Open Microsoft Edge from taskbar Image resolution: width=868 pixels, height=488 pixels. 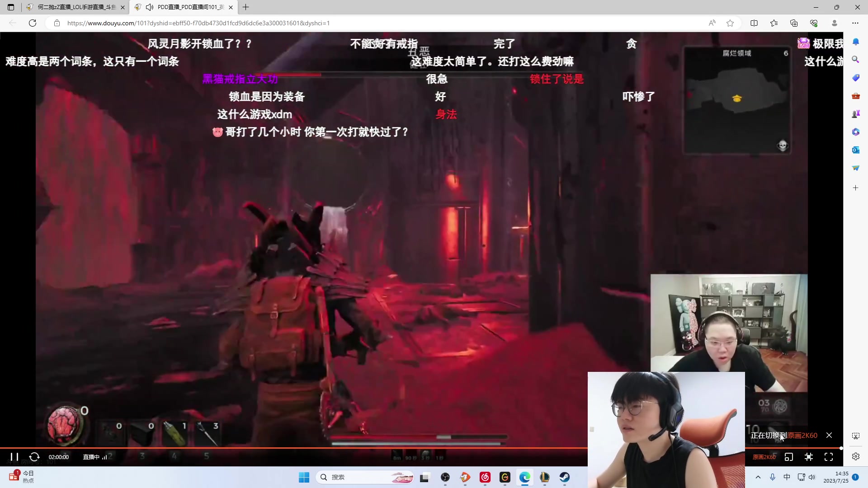click(x=525, y=477)
